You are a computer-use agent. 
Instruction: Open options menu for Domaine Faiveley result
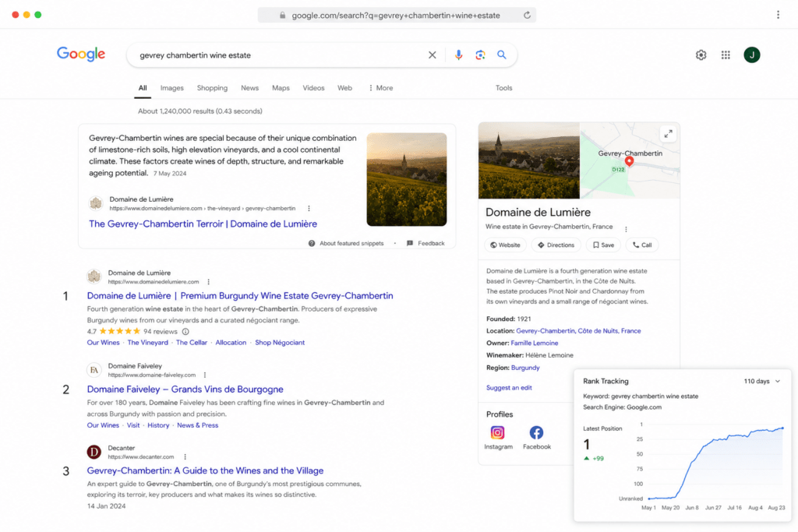click(x=205, y=375)
